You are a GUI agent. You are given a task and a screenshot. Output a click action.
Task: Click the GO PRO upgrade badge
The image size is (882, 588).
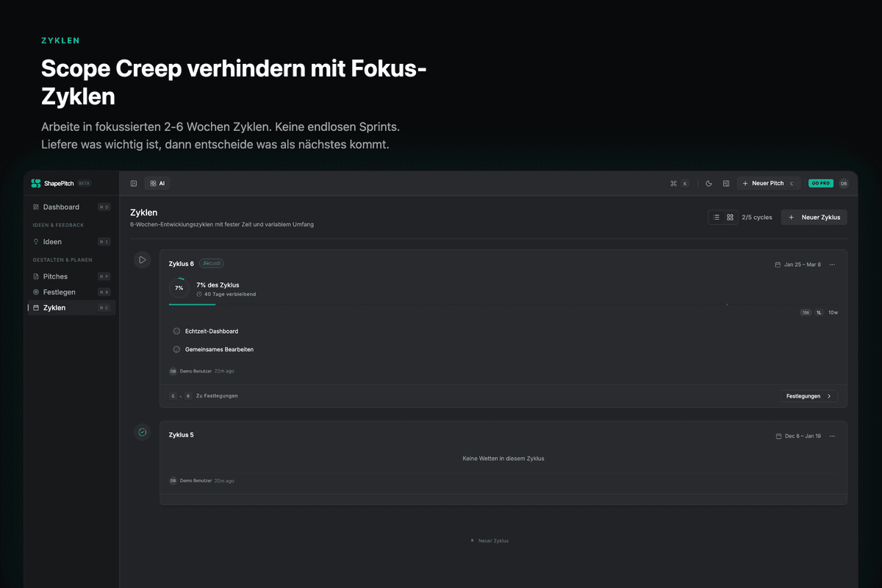[820, 183]
